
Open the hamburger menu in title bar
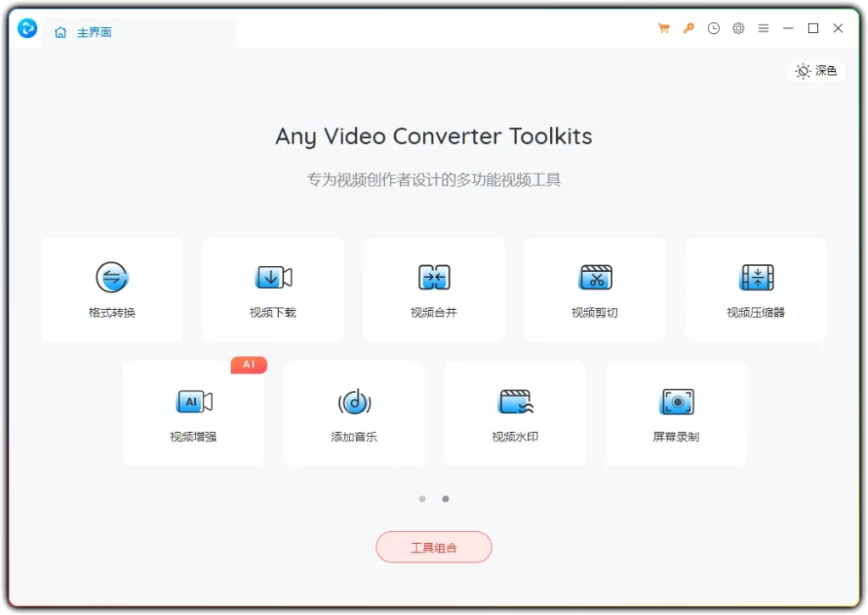(x=764, y=28)
